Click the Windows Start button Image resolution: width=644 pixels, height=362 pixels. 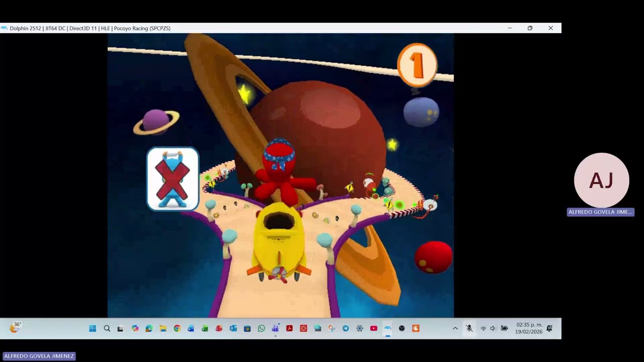tap(93, 328)
